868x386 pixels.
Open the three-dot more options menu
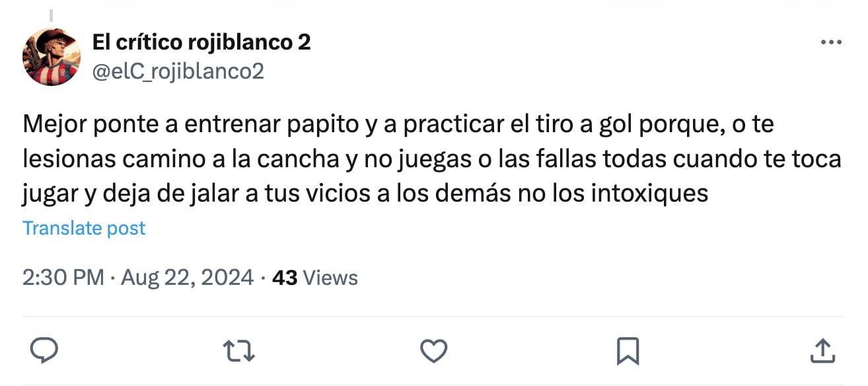830,43
